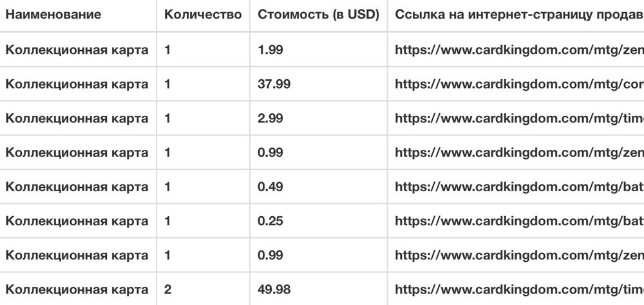Screen dimensions: 644x305
Task: Select the 2.99 price cell
Action: 270,118
